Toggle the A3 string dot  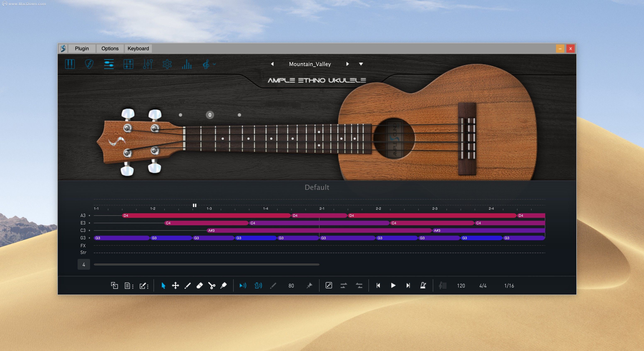click(89, 216)
